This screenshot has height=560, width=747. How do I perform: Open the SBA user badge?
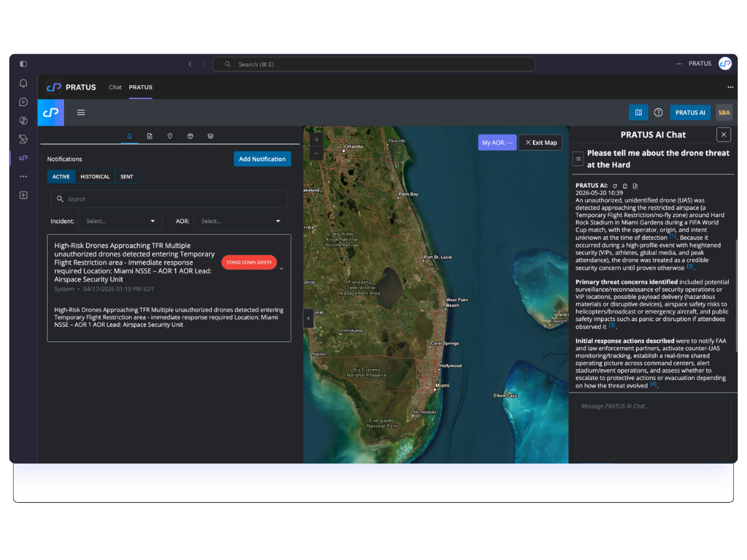coord(724,113)
